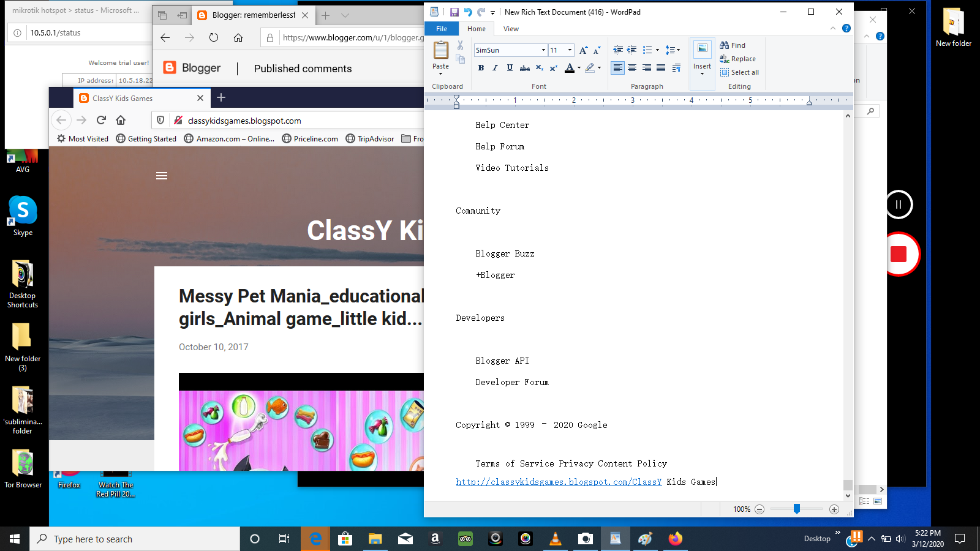Align text right

(x=647, y=68)
